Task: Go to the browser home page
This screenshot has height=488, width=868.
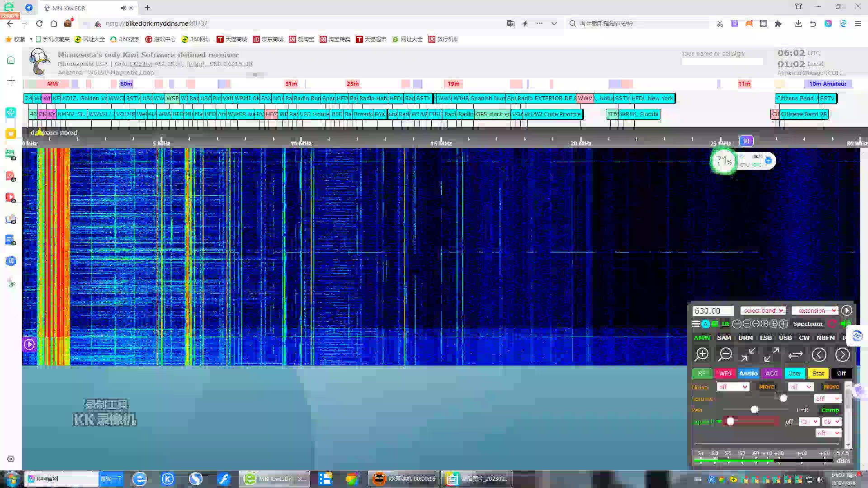Action: 54,23
